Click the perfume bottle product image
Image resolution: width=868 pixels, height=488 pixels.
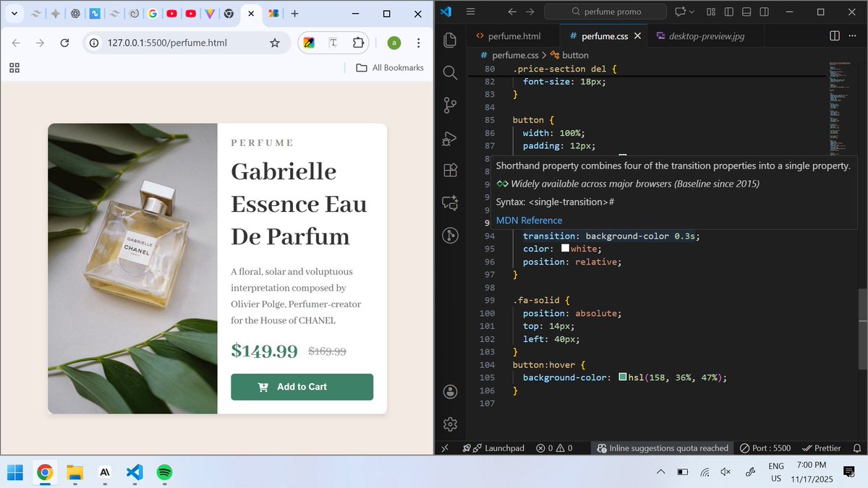(x=132, y=269)
